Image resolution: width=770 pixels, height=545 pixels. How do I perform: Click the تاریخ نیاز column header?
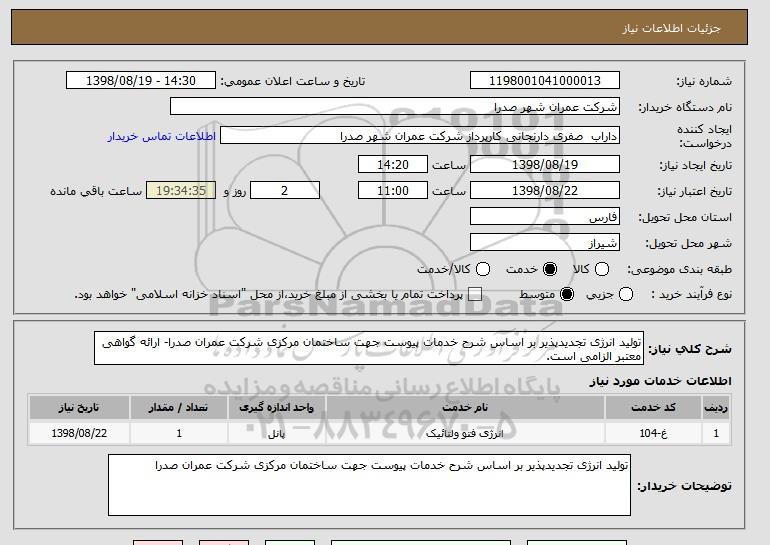pyautogui.click(x=79, y=408)
